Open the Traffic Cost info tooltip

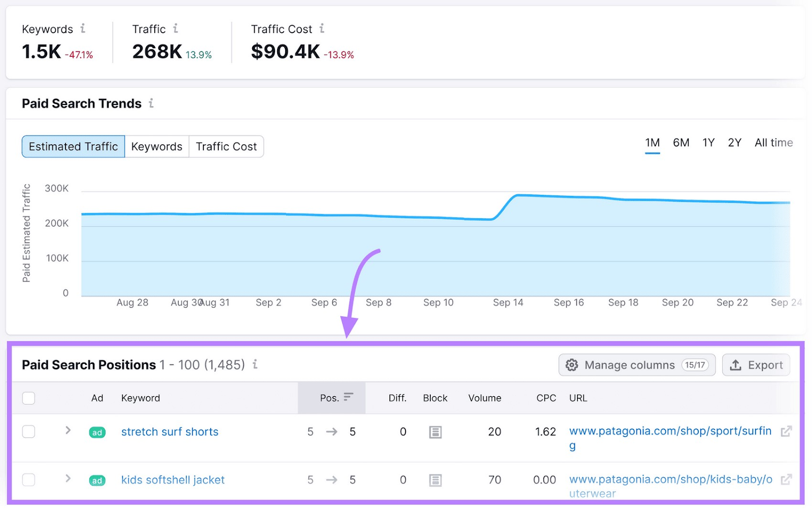pyautogui.click(x=322, y=29)
